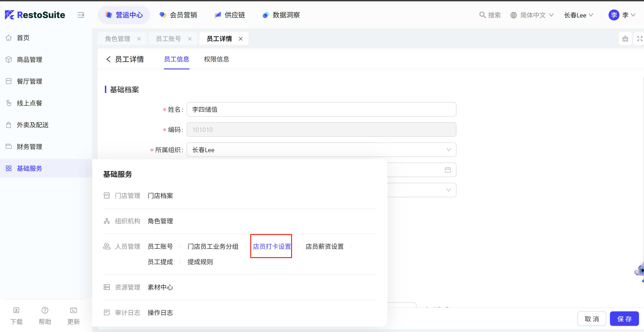Click the calendar icon in date field
Screen dimensions: 644x332
click(x=448, y=170)
